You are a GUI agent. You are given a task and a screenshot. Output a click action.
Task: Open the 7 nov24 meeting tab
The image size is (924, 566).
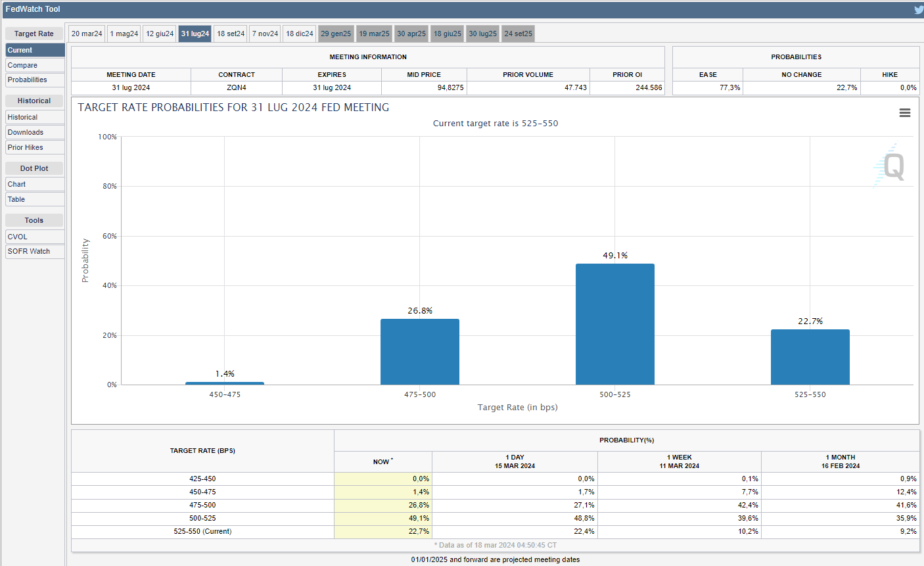(x=266, y=34)
